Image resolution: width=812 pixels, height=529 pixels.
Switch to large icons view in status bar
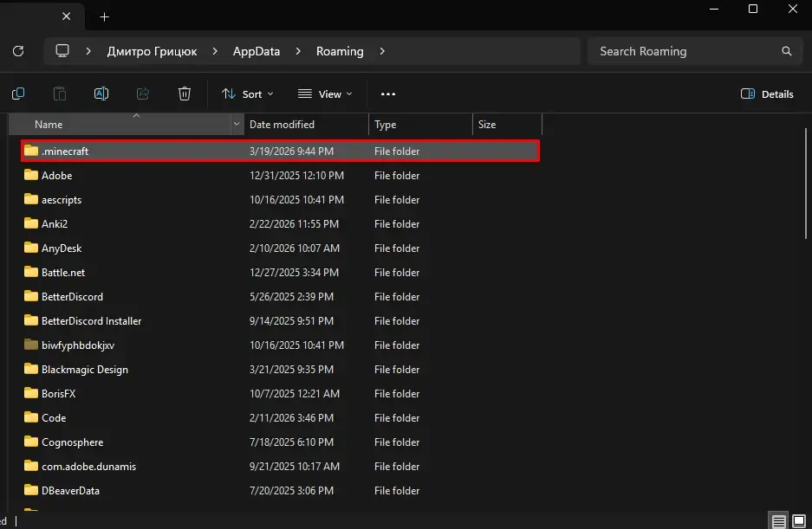point(798,521)
